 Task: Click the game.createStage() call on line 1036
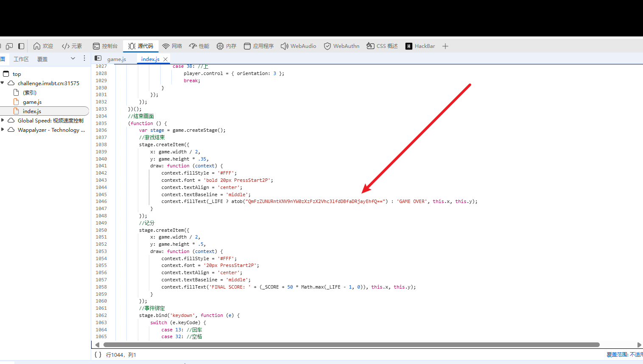[x=199, y=131]
